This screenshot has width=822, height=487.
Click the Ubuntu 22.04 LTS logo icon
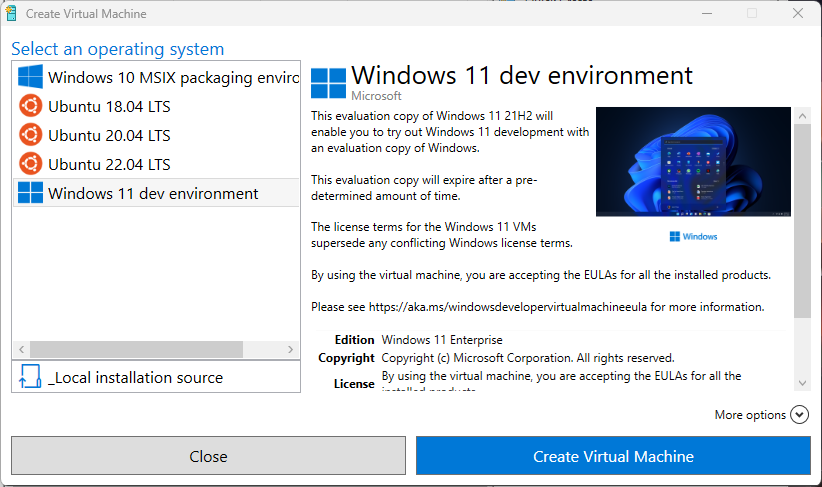click(x=31, y=164)
